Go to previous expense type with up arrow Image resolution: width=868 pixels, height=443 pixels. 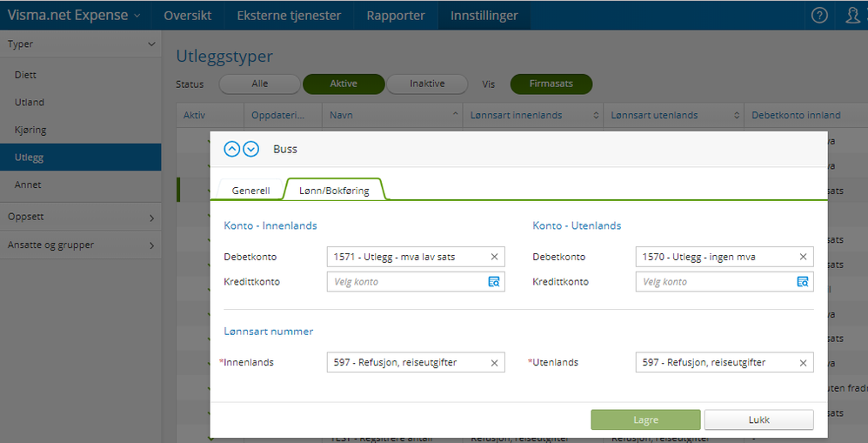pos(231,149)
